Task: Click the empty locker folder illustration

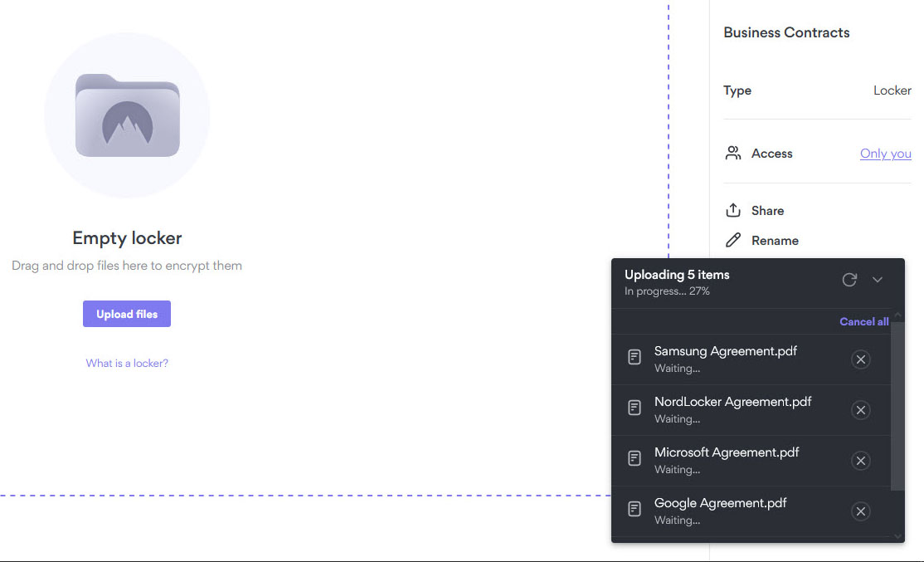Action: coord(127,116)
